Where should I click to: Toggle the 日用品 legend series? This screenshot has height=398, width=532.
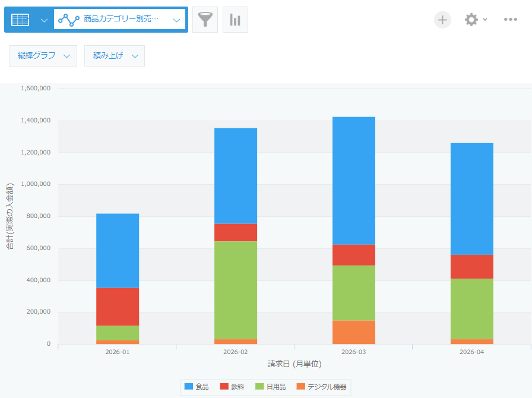(x=270, y=387)
